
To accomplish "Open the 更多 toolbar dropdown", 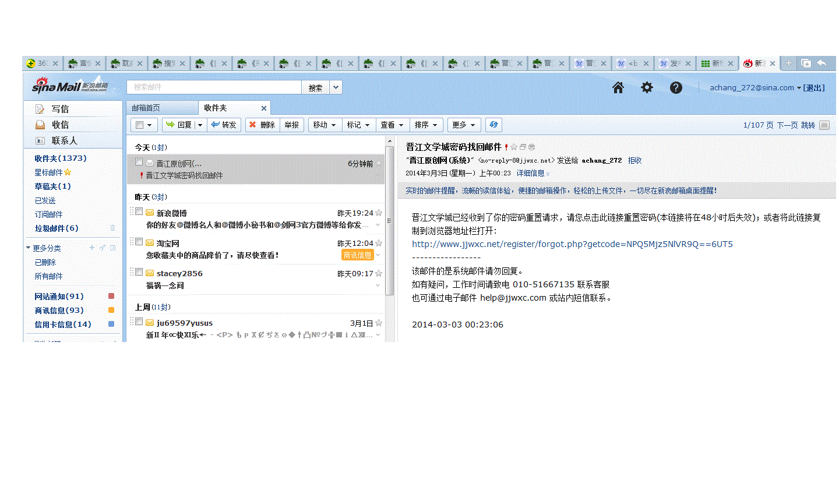I will point(464,125).
